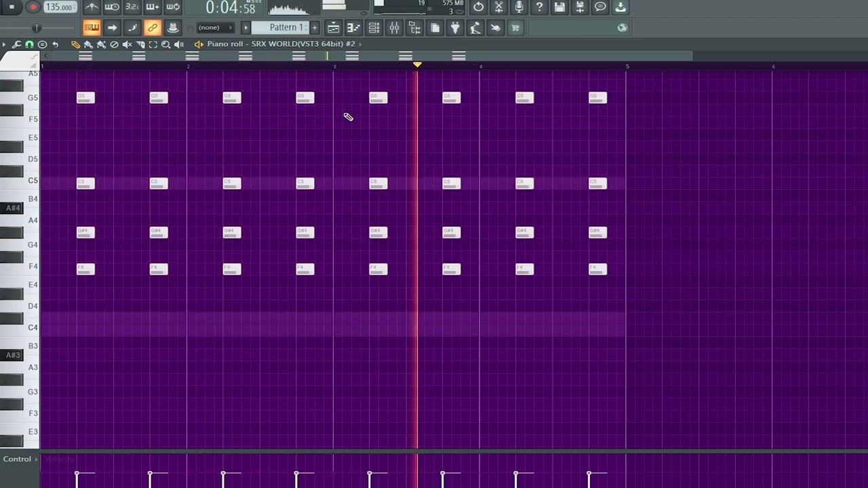Toggle the 3.2.1 recording countdown
Screen dimensions: 868x488
132,7
